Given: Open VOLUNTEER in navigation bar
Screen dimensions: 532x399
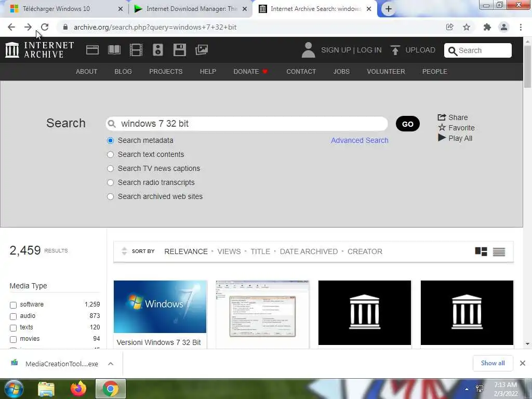Looking at the screenshot, I should (x=386, y=72).
